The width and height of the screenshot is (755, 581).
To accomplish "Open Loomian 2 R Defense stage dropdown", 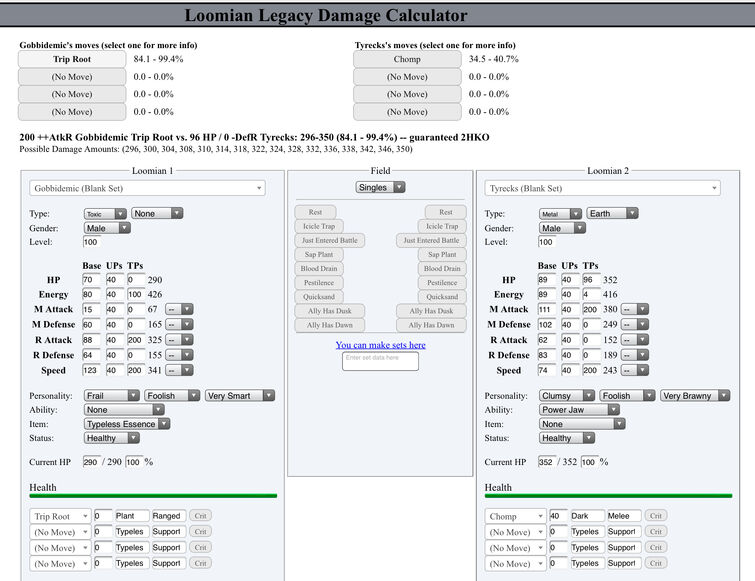I will (x=635, y=355).
